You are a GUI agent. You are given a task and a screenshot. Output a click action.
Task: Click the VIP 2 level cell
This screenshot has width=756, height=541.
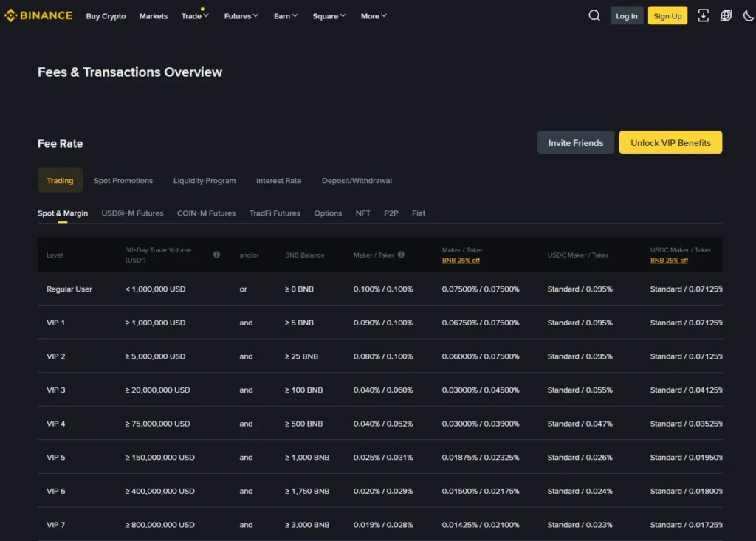pyautogui.click(x=55, y=356)
